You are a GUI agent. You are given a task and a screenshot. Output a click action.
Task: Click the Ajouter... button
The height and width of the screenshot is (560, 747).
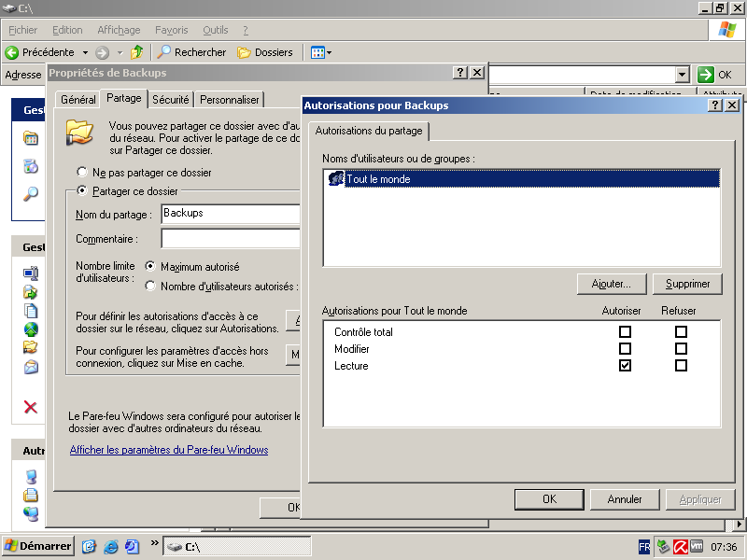(612, 284)
